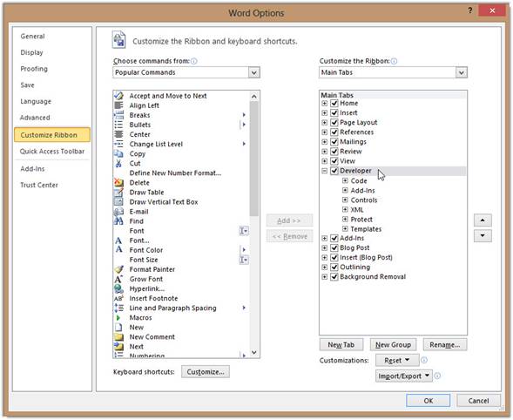Uncheck the Review checkbox
The image size is (513, 420).
coord(334,152)
